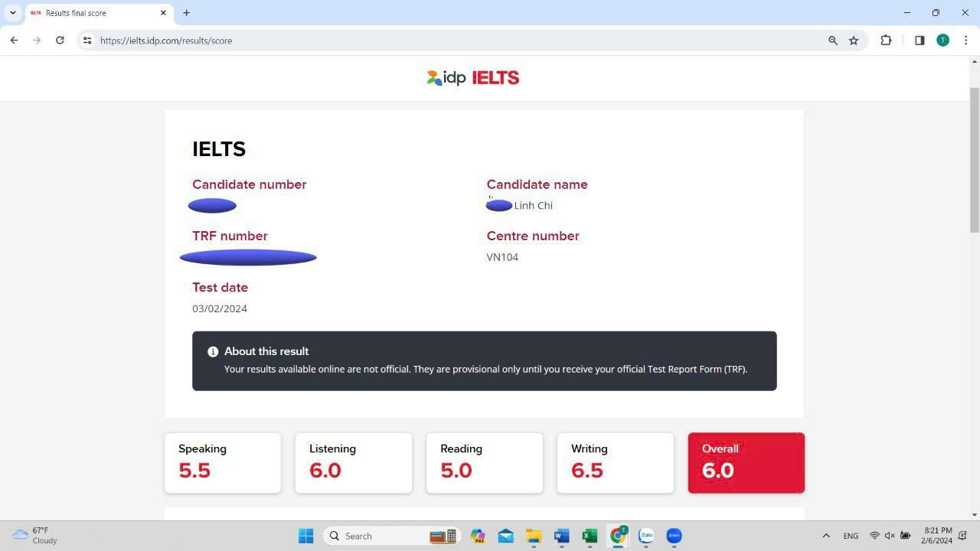Open the Wi-Fi network icon
This screenshot has width=980, height=551.
[874, 536]
